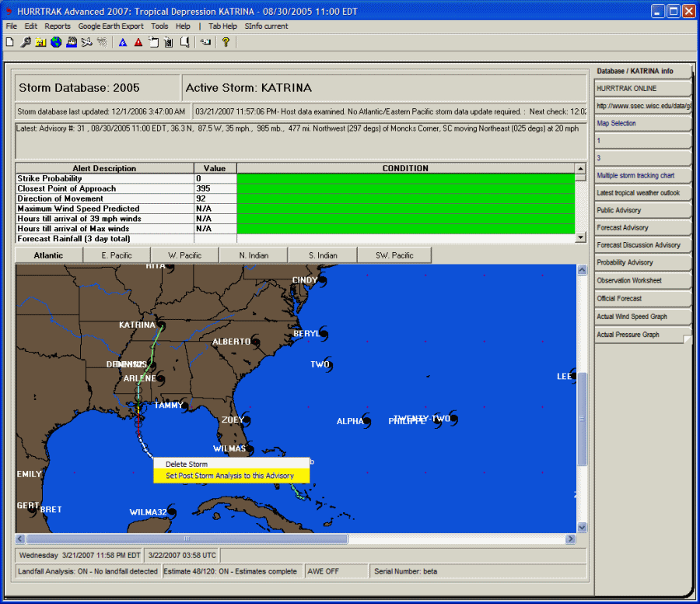Choose Delete Storm from the context menu
The width and height of the screenshot is (700, 604).
point(231,464)
